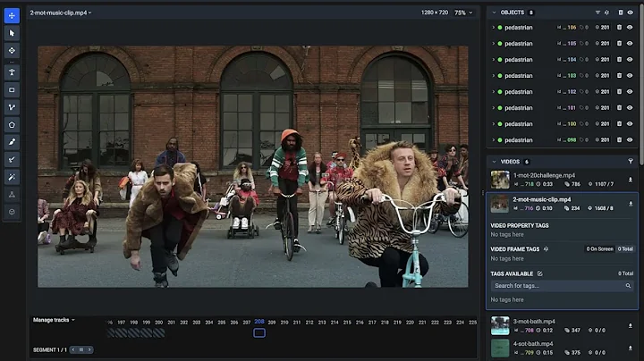644x361 pixels.
Task: Select the rectangle bounding box tool
Action: point(12,90)
